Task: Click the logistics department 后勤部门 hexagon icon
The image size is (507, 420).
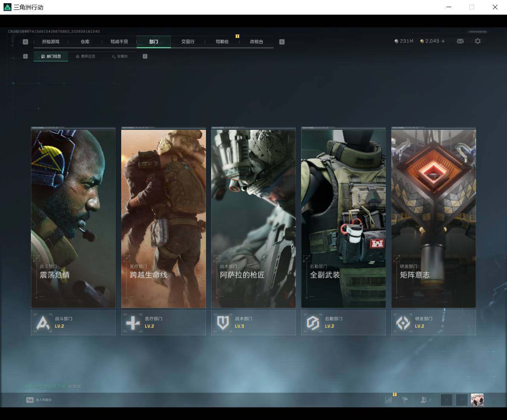Action: point(313,323)
